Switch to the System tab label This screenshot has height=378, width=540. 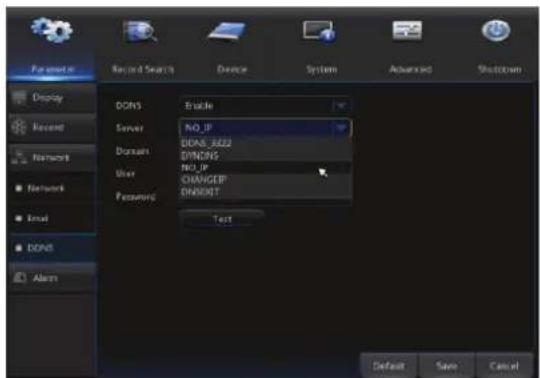(322, 69)
